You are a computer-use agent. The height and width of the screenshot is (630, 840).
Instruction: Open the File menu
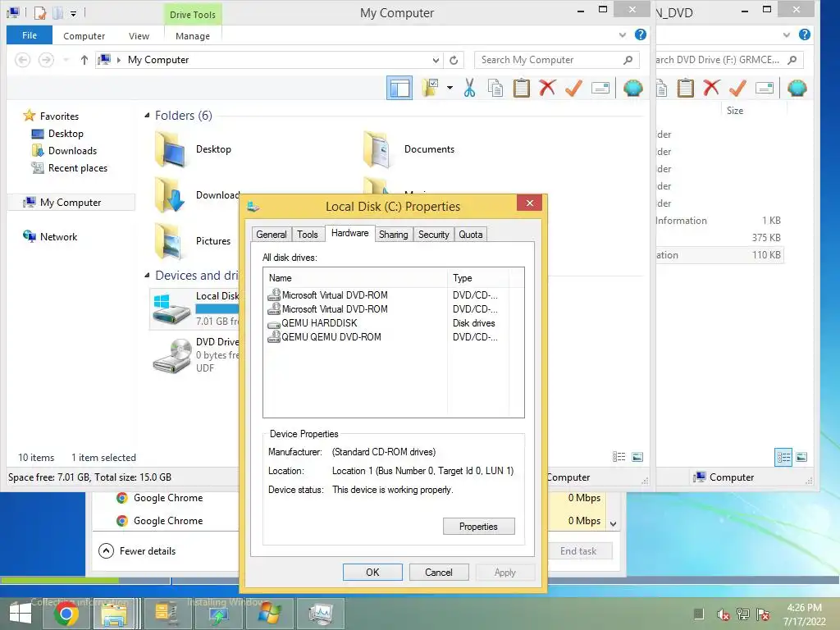pos(30,35)
